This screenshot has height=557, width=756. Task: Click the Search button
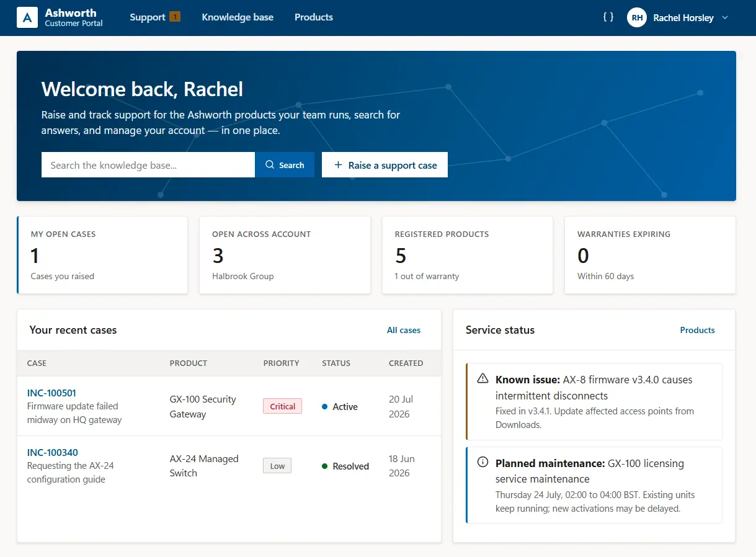pyautogui.click(x=285, y=165)
